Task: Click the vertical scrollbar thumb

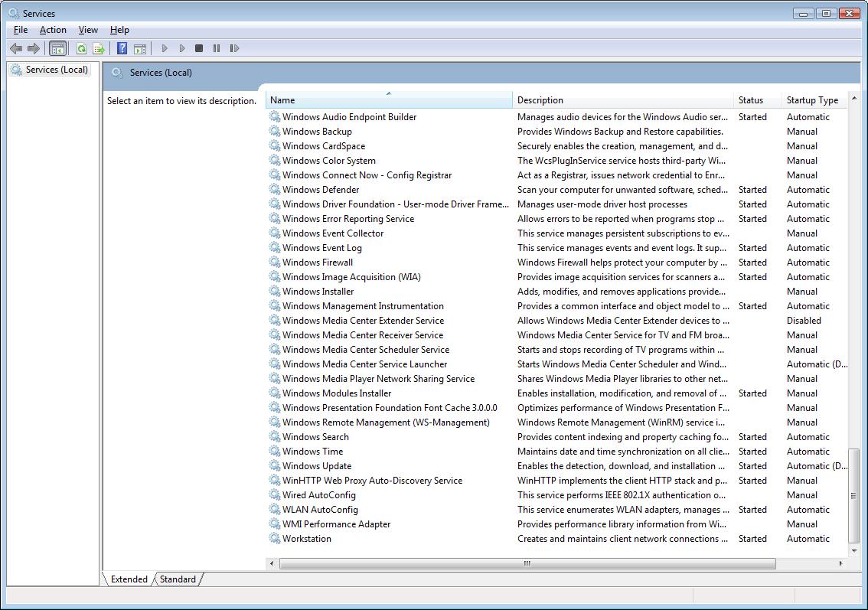Action: click(x=854, y=495)
